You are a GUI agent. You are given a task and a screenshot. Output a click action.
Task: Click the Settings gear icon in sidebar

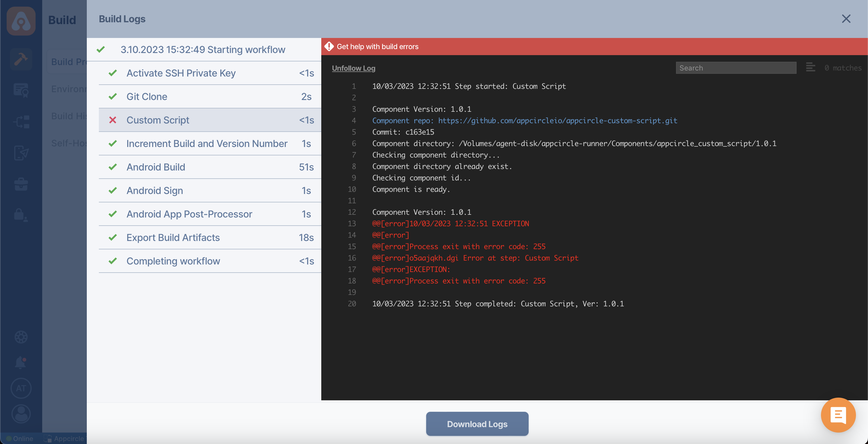(21, 338)
